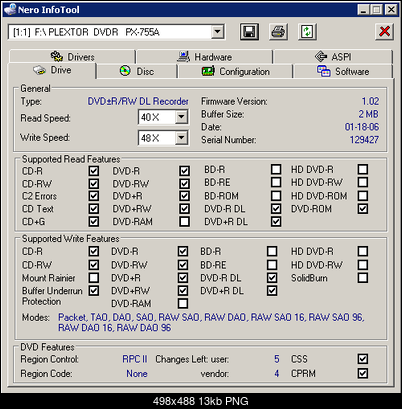The width and height of the screenshot is (402, 409).
Task: Toggle the read DVD-RAM checkbox
Action: click(x=184, y=221)
